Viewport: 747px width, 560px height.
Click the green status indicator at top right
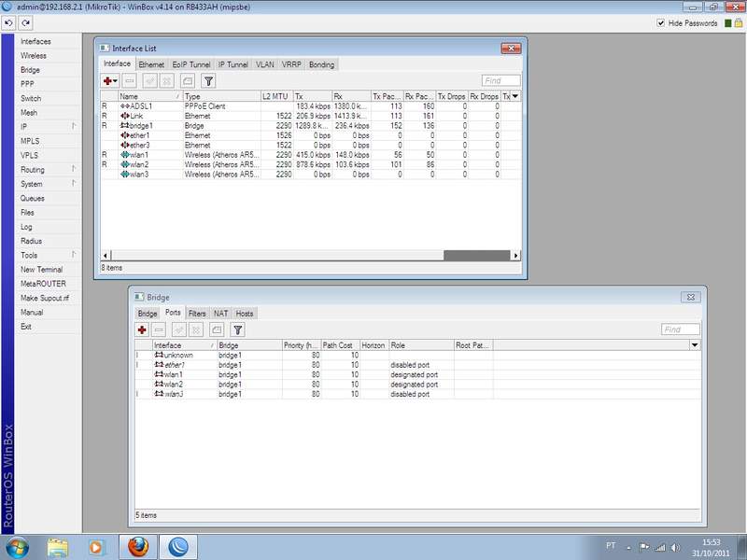click(727, 22)
